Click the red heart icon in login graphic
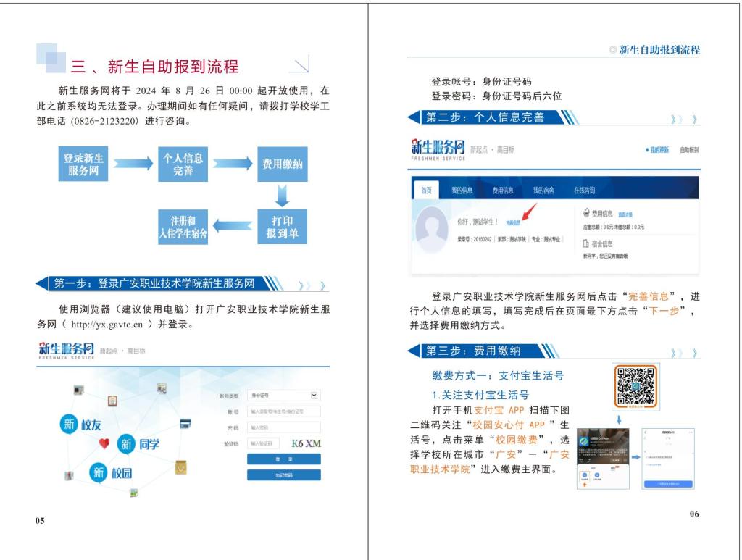 pos(104,443)
